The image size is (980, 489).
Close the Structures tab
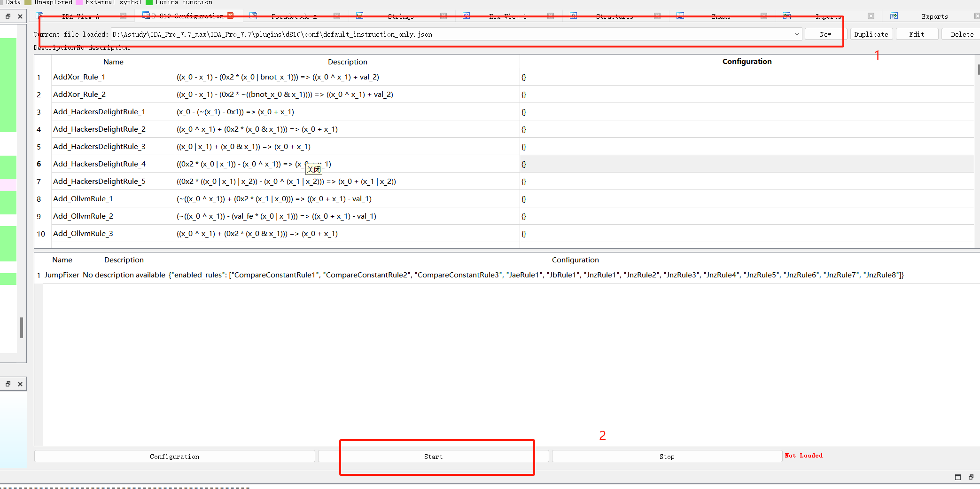tap(657, 16)
